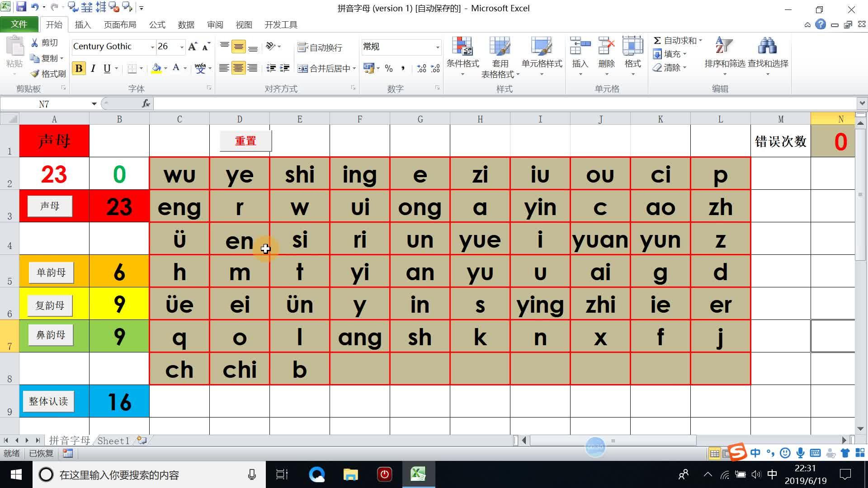Click the 单韵母 button
The width and height of the screenshot is (868, 488).
click(x=51, y=272)
